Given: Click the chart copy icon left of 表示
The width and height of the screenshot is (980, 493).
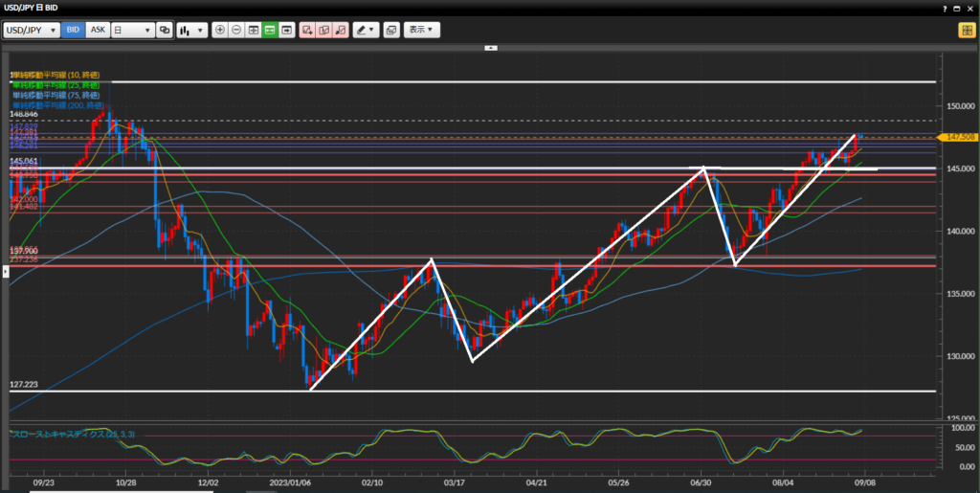Looking at the screenshot, I should click(390, 30).
